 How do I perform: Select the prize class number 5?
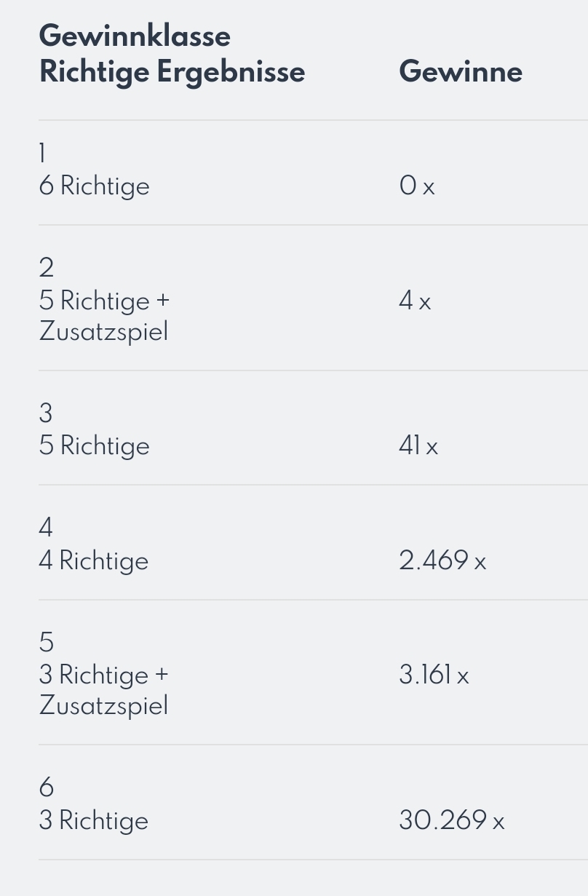click(46, 643)
